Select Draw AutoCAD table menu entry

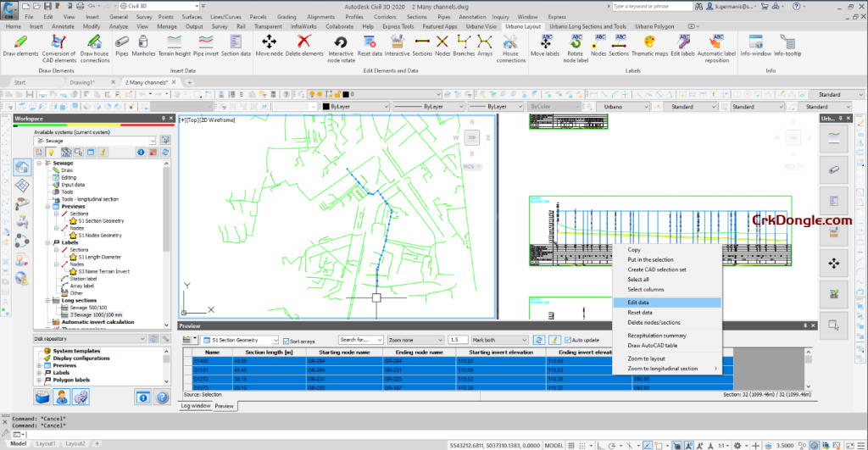click(667, 346)
